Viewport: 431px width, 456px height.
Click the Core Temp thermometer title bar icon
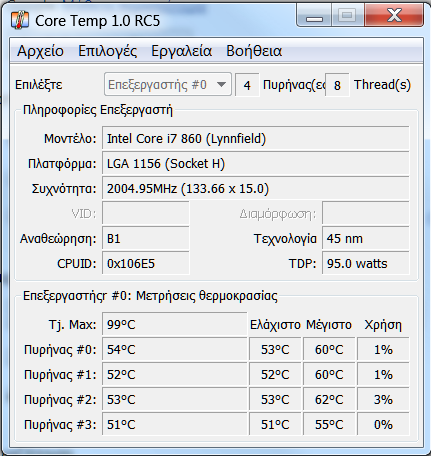click(20, 20)
